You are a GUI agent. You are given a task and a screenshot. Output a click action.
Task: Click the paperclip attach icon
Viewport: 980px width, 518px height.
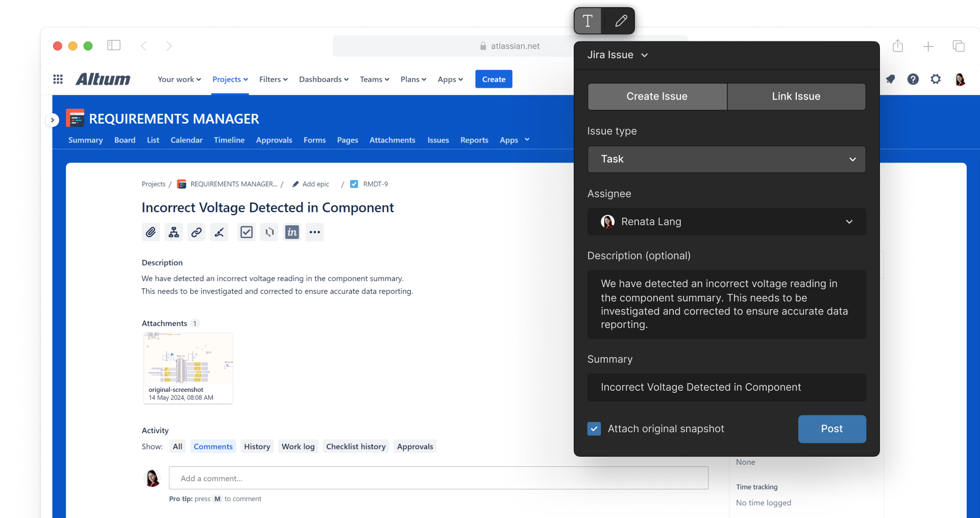(151, 232)
